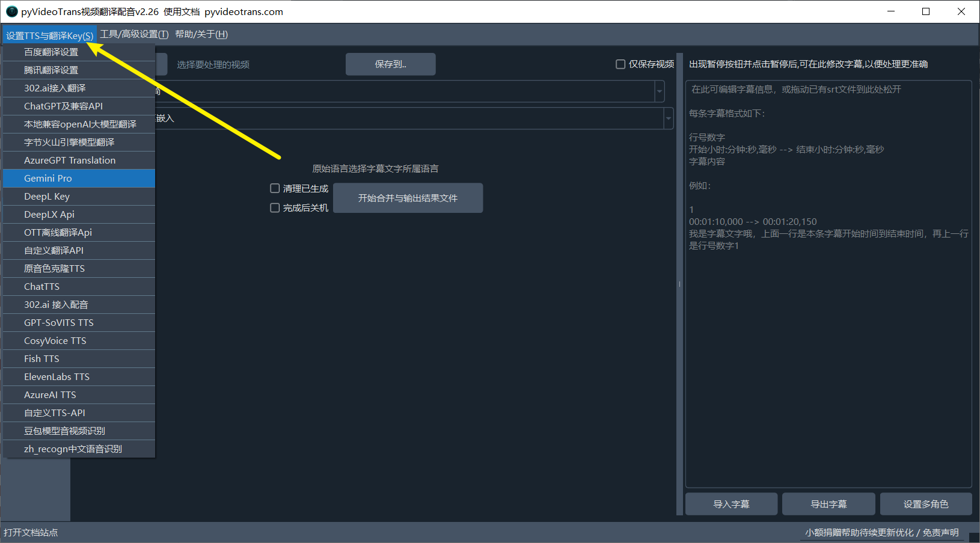Open AzureGPT Translation settings
The image size is (980, 543).
[x=79, y=161]
